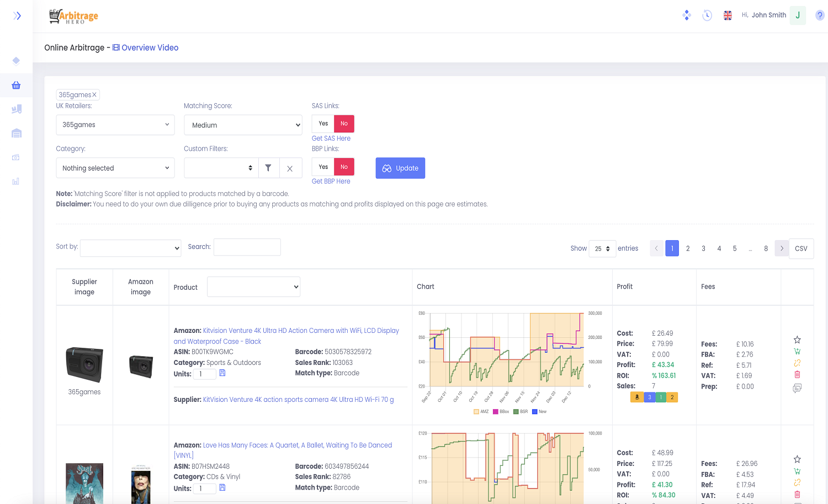Add Love Has Many Faces to buy list
828x504 pixels.
(797, 471)
